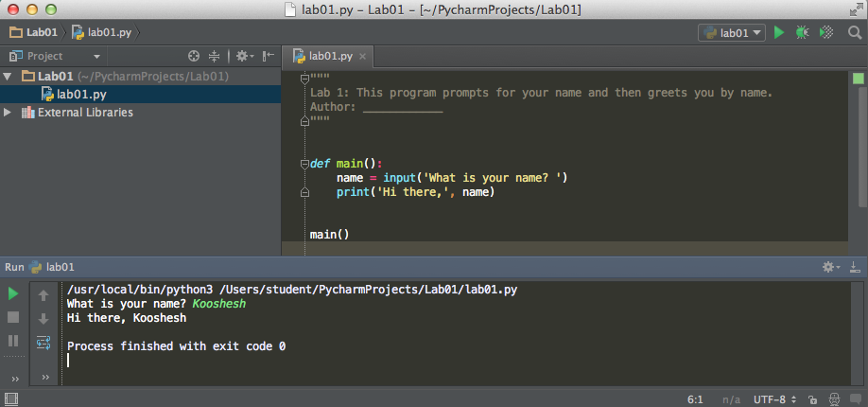Start debugging lab01 with the bug icon
The width and height of the screenshot is (868, 407).
[802, 32]
